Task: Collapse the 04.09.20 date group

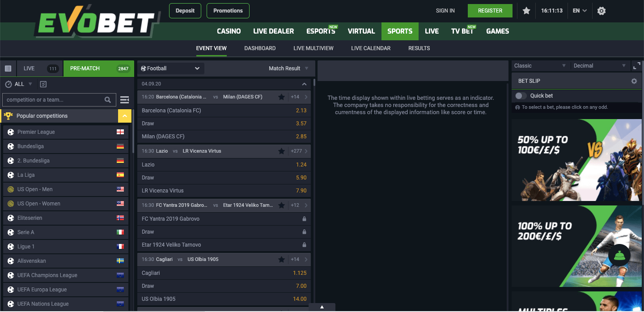Action: [x=304, y=84]
